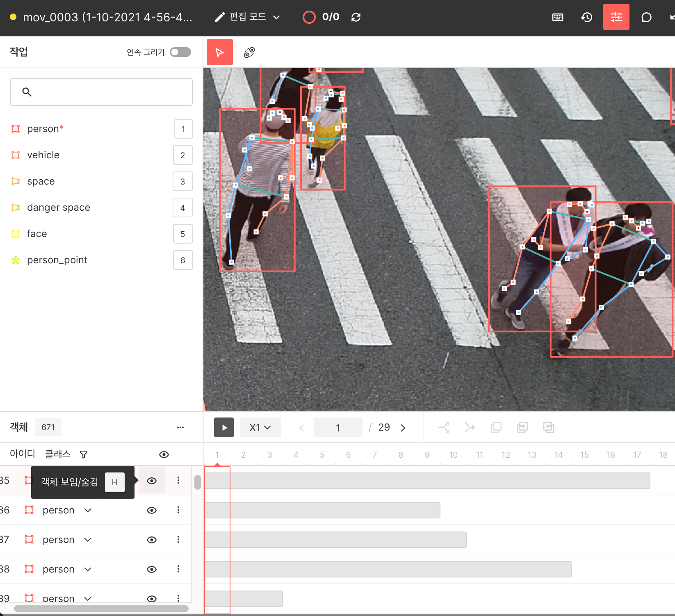Viewport: 675px width, 616px height.
Task: Jump to frame 15 on the timeline
Action: point(584,455)
